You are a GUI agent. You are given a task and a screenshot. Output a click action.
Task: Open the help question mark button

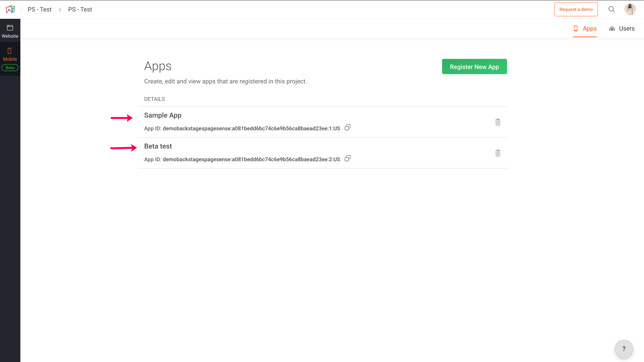(624, 349)
